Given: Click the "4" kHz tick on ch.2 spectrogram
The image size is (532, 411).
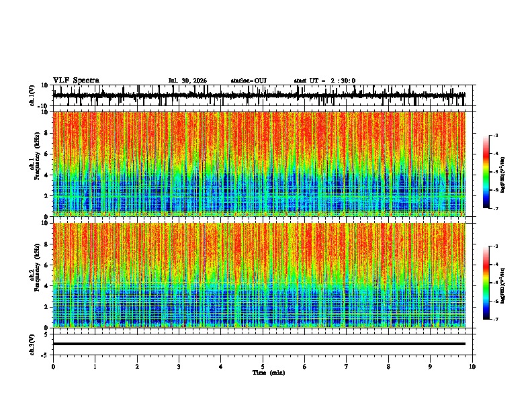Looking at the screenshot, I should 46,286.
